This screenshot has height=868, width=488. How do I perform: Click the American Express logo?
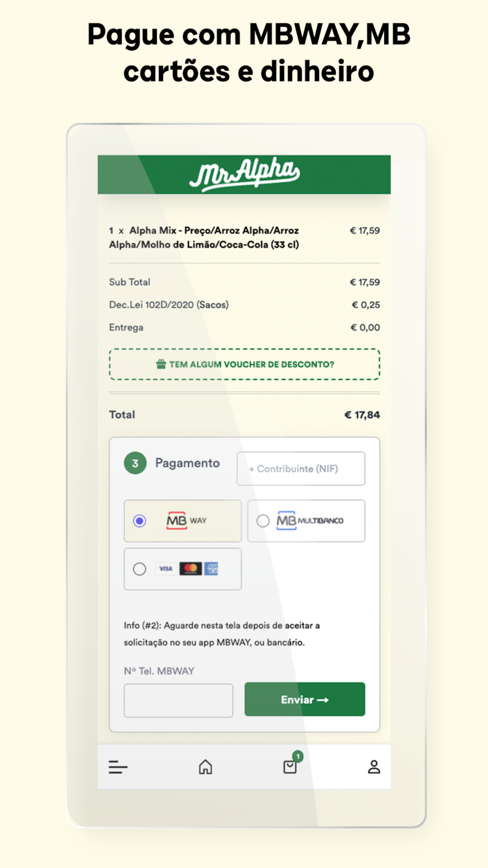coord(211,569)
